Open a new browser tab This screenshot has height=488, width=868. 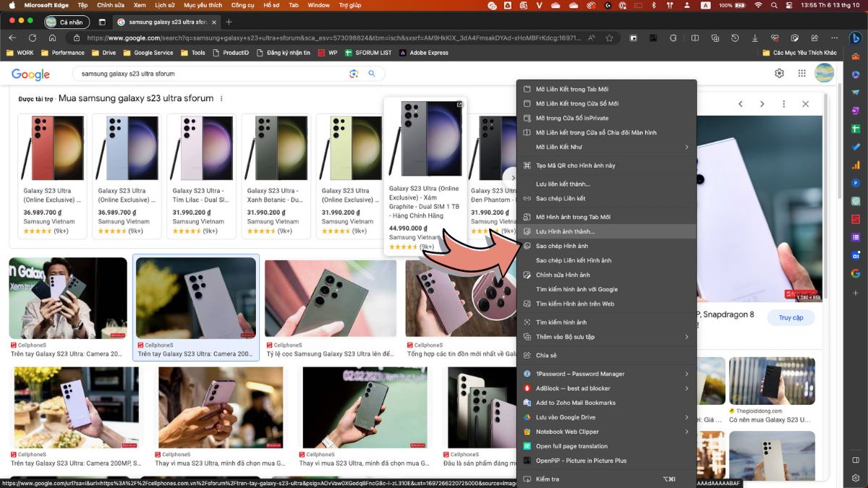pos(229,22)
